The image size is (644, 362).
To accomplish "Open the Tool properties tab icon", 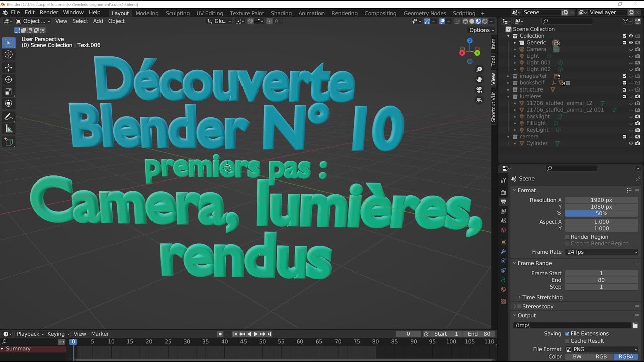I will 503,180.
